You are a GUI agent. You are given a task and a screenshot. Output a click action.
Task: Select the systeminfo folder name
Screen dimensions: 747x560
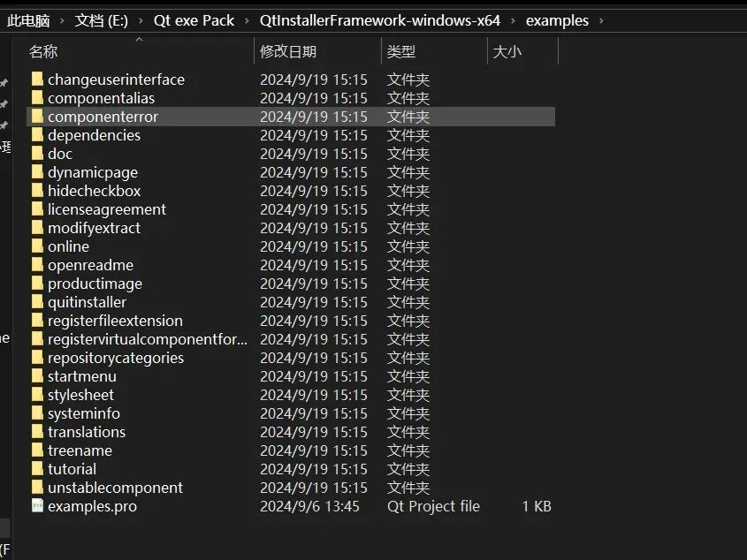[84, 413]
